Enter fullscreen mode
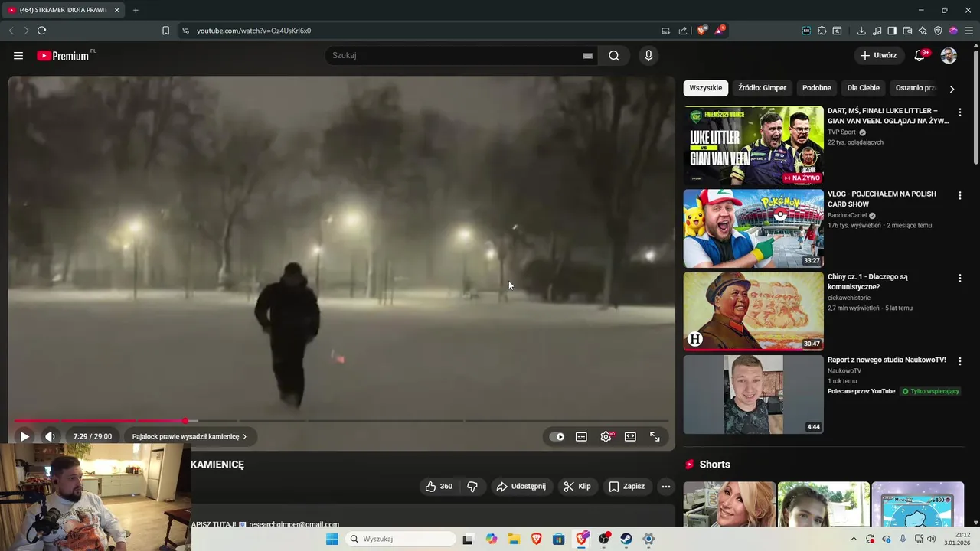The height and width of the screenshot is (551, 980). 655,437
